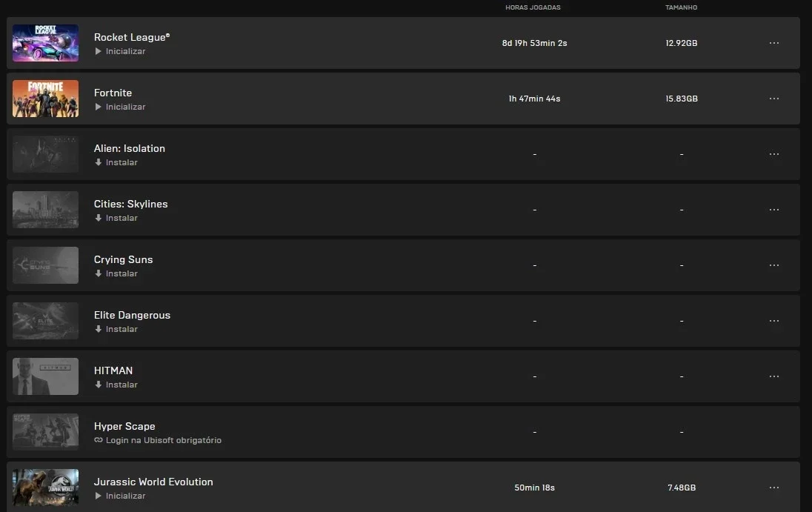Open three-dot menu for Crying Suns
Viewport: 812px width, 512px height.
[x=773, y=265]
